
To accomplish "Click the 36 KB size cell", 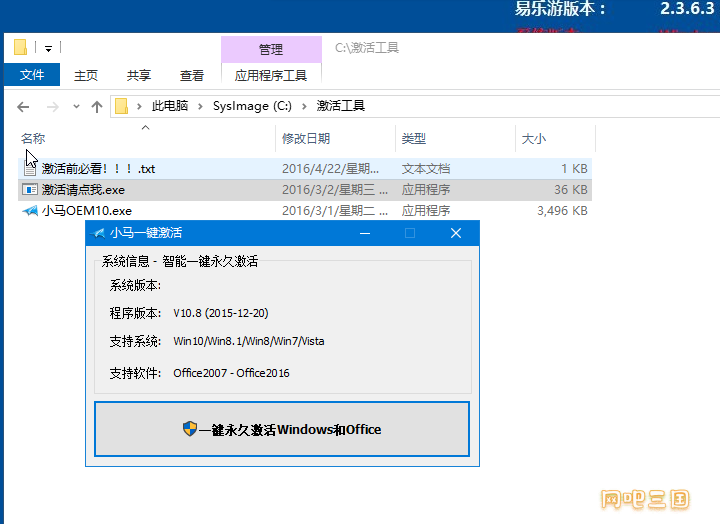I will click(x=571, y=190).
